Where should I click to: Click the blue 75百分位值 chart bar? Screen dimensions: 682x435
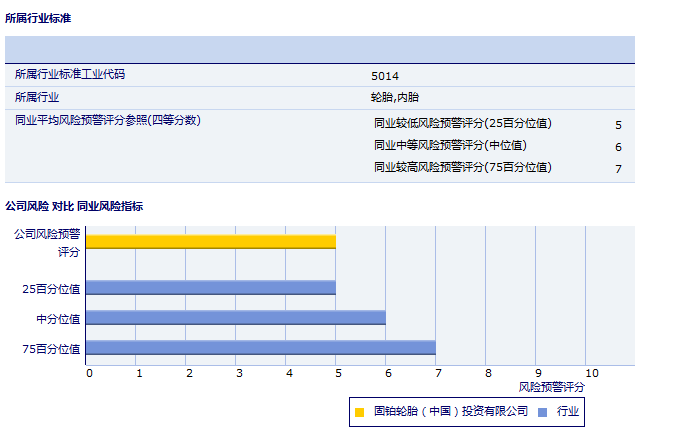pos(260,348)
